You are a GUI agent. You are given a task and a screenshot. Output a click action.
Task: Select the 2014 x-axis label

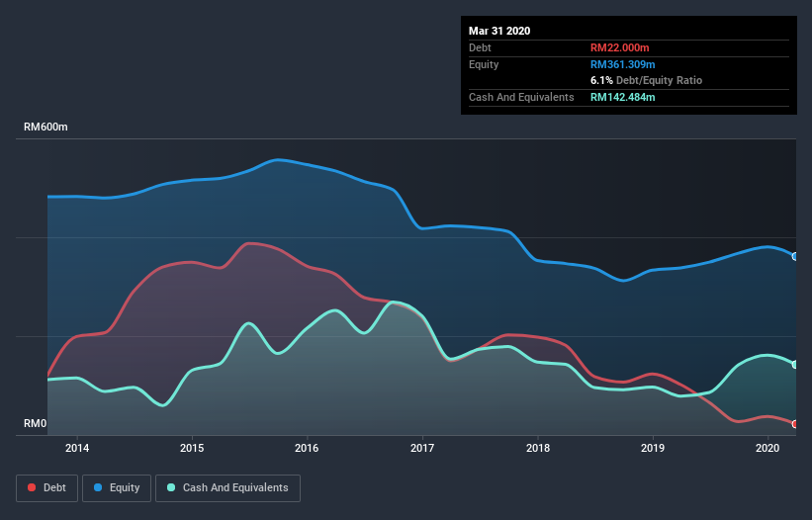coord(76,448)
